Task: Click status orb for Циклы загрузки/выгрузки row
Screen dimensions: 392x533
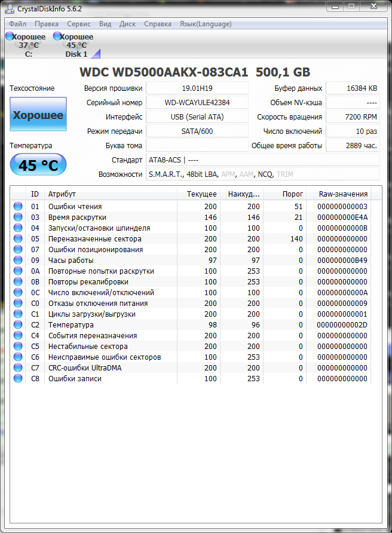Action: click(x=18, y=314)
